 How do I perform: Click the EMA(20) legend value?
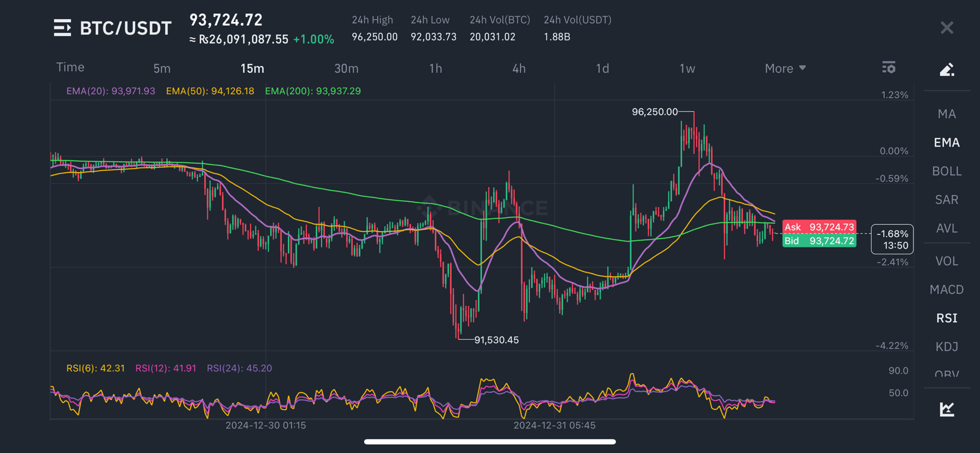click(x=110, y=91)
